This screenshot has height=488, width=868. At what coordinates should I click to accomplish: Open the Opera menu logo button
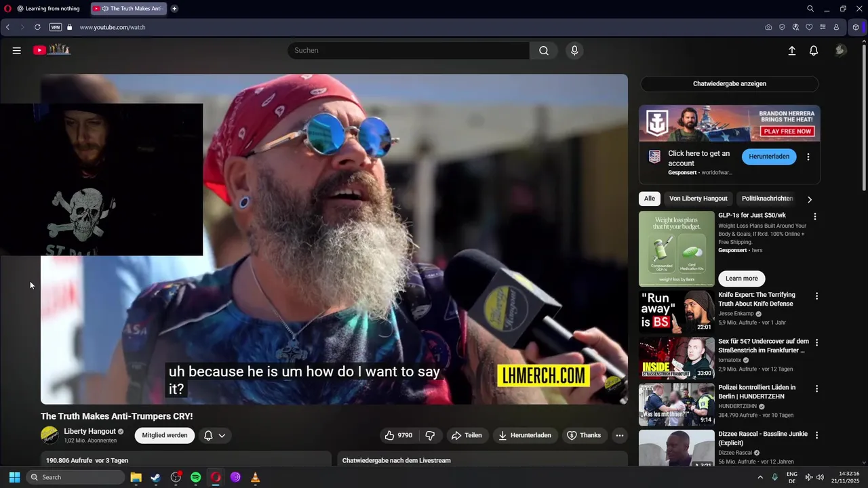(x=7, y=9)
